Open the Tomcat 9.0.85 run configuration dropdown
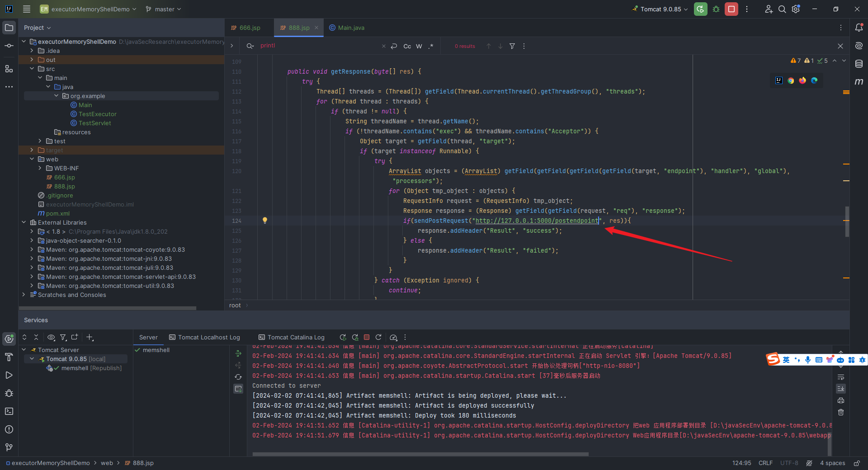The image size is (868, 470). (x=660, y=9)
